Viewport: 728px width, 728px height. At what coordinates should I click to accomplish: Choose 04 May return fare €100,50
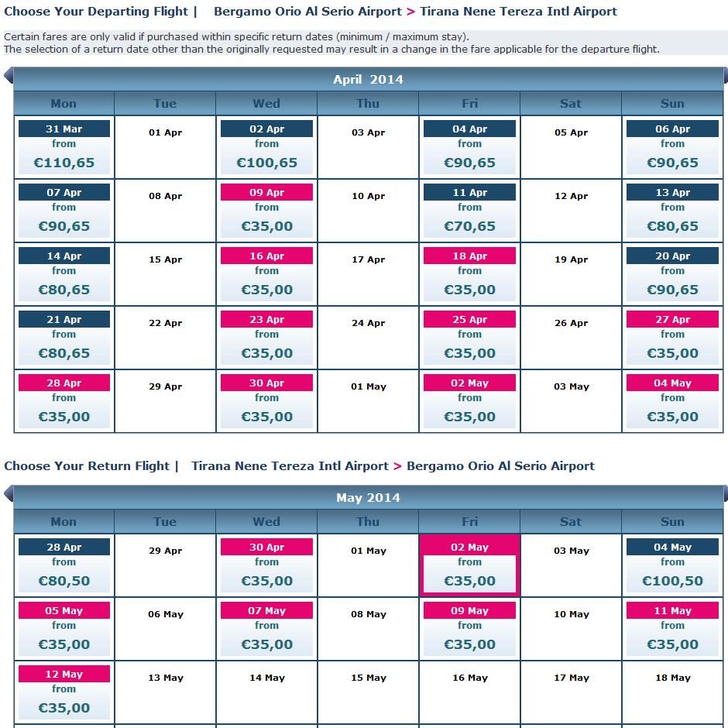(x=672, y=565)
